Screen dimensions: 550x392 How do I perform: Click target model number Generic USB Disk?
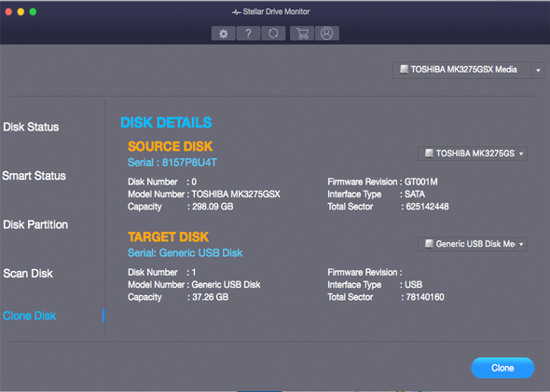click(226, 284)
